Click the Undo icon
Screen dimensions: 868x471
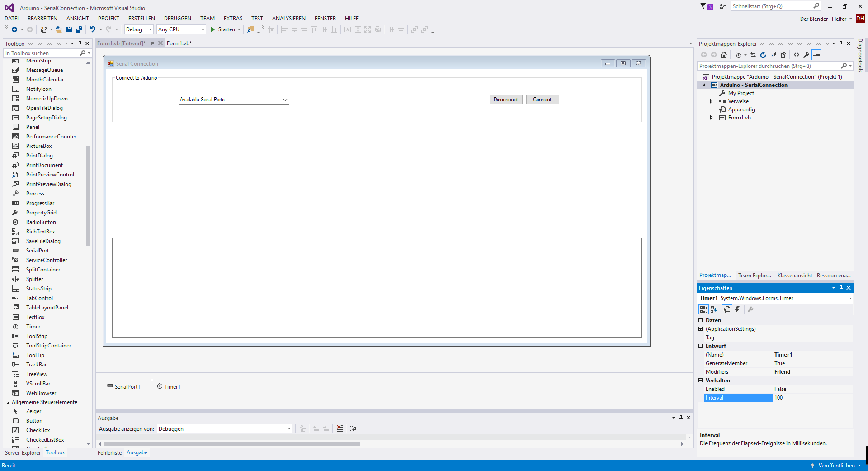[92, 29]
